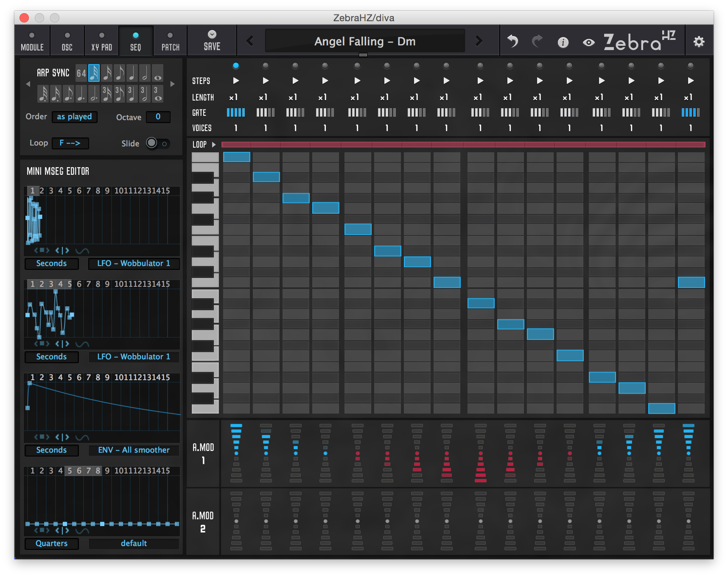Screen dimensions: 728x577
Task: Open second 'LFO – Wobbulator 1' preset dropdown
Action: tap(134, 357)
